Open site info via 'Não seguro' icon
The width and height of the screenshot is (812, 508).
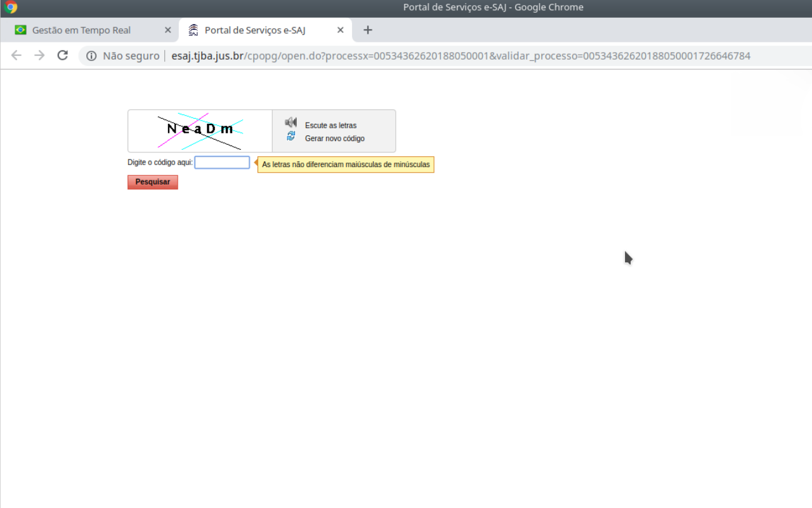[91, 56]
